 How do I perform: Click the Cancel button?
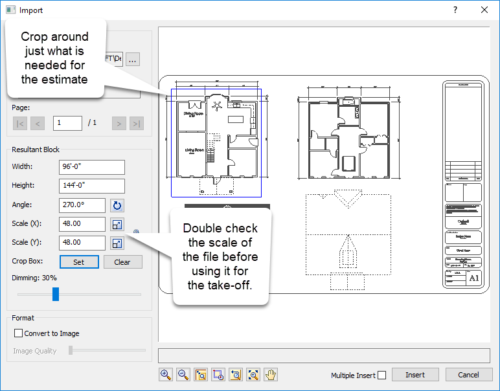click(x=469, y=375)
